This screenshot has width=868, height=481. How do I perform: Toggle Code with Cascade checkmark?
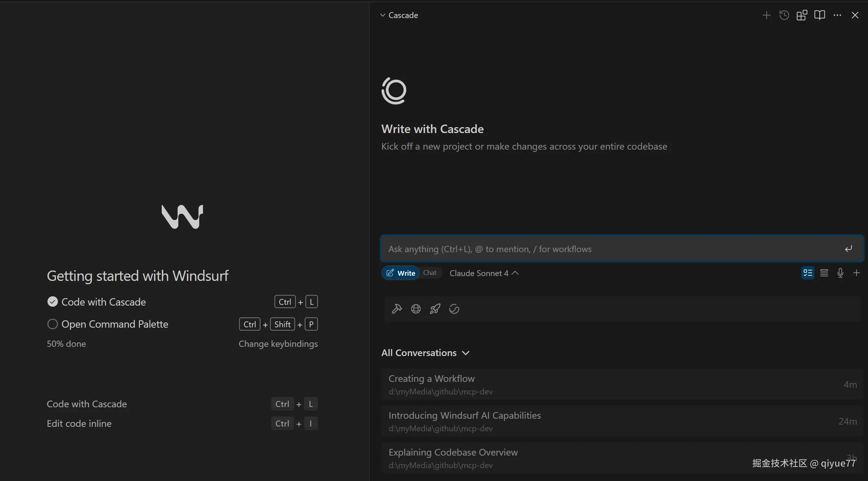pos(53,302)
